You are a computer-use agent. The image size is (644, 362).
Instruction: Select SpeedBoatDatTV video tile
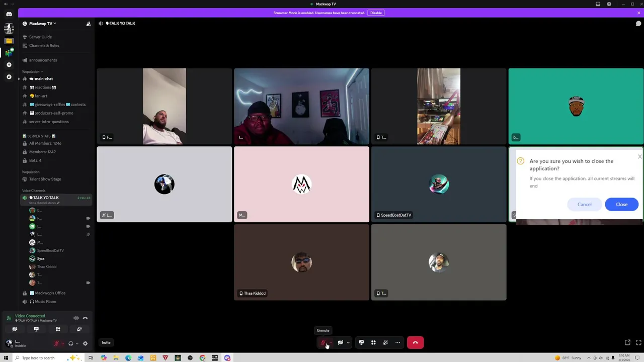tap(439, 184)
